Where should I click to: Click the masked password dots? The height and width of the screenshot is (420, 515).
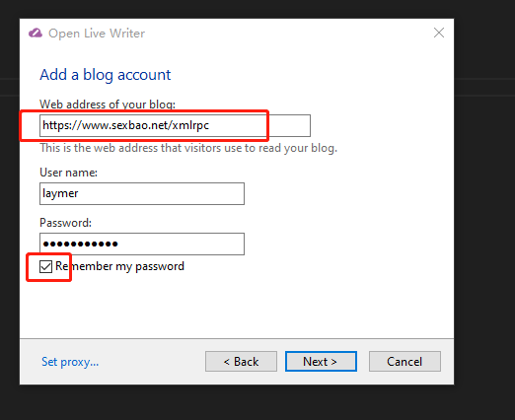pos(81,244)
